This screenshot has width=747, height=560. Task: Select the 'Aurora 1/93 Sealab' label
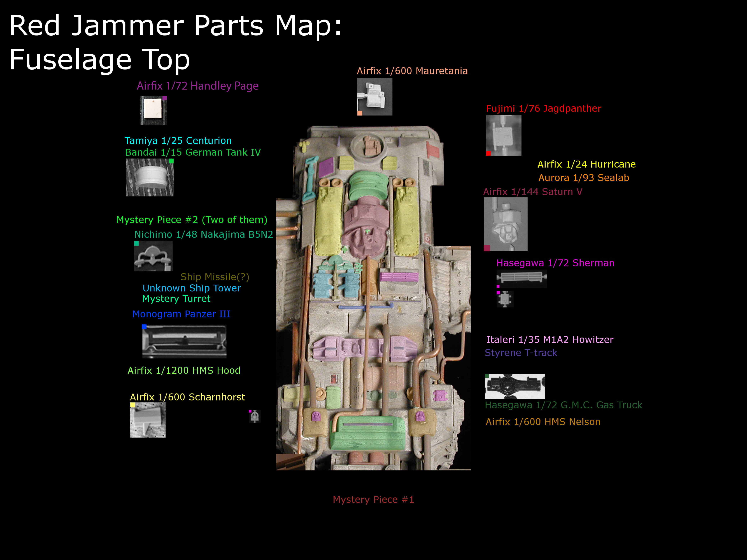(x=584, y=178)
